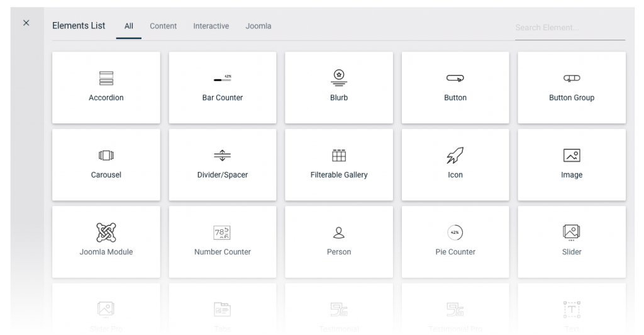This screenshot has height=335, width=644.
Task: Click the rocket Icon element
Action: (455, 156)
